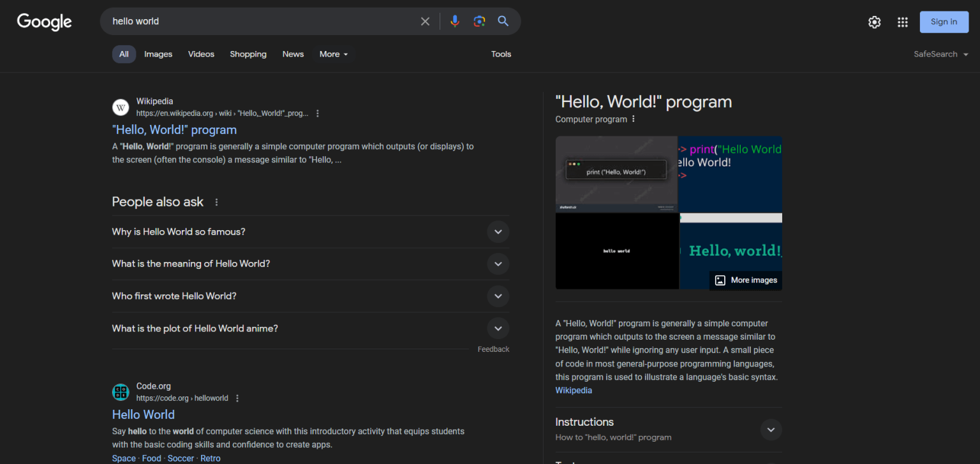Click More images on the knowledge panel

tap(746, 280)
